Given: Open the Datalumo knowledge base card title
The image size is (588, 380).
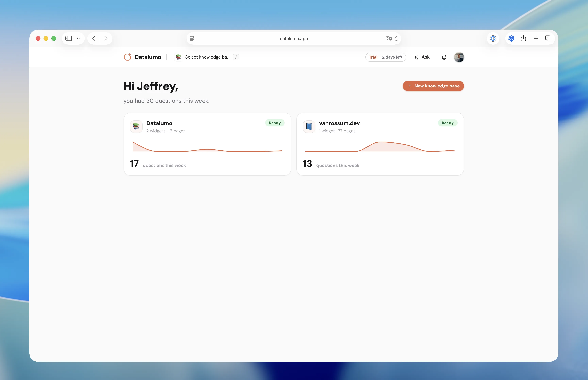Looking at the screenshot, I should 159,123.
